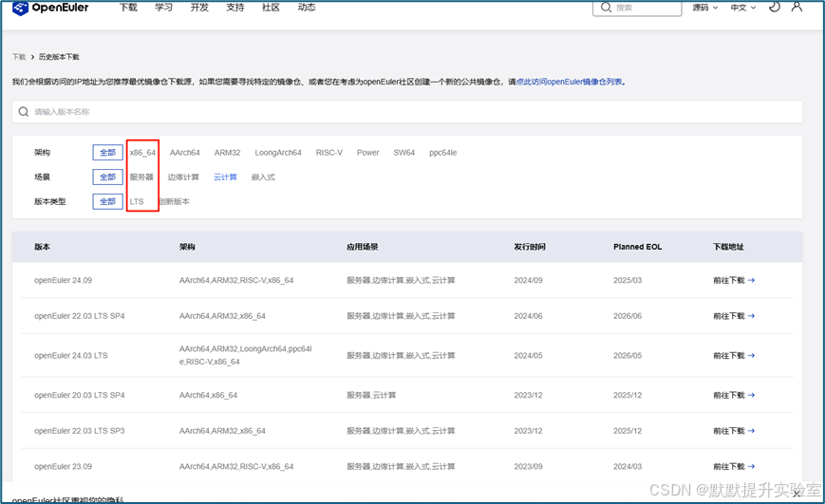Filter architecture by LoongArch64
Image resolution: width=825 pixels, height=504 pixels.
[x=278, y=153]
